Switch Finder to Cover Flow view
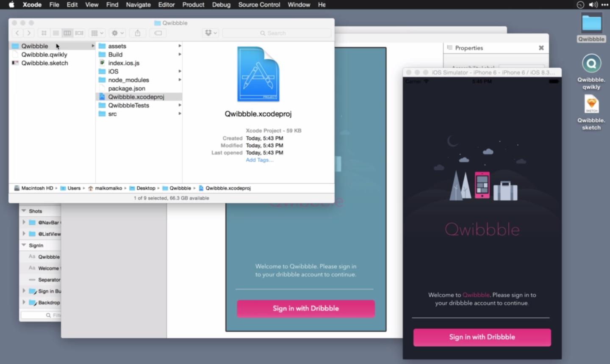610x364 pixels. point(79,33)
